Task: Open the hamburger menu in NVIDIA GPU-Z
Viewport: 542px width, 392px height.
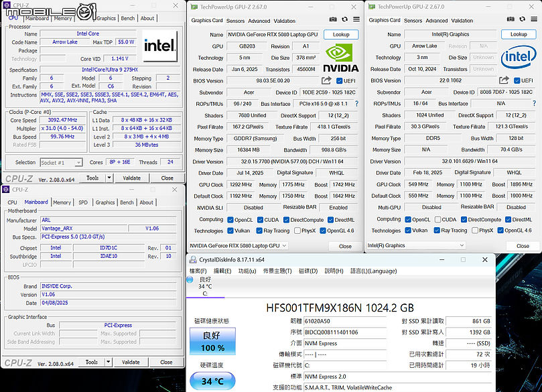Action: point(356,19)
